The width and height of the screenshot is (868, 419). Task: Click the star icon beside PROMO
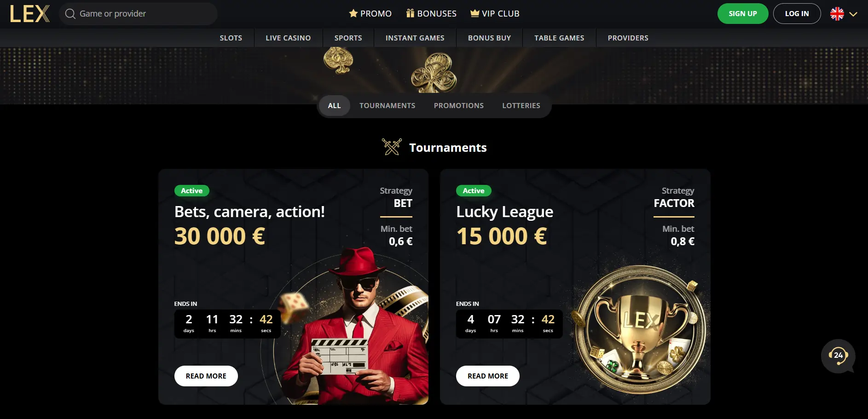[x=353, y=13]
